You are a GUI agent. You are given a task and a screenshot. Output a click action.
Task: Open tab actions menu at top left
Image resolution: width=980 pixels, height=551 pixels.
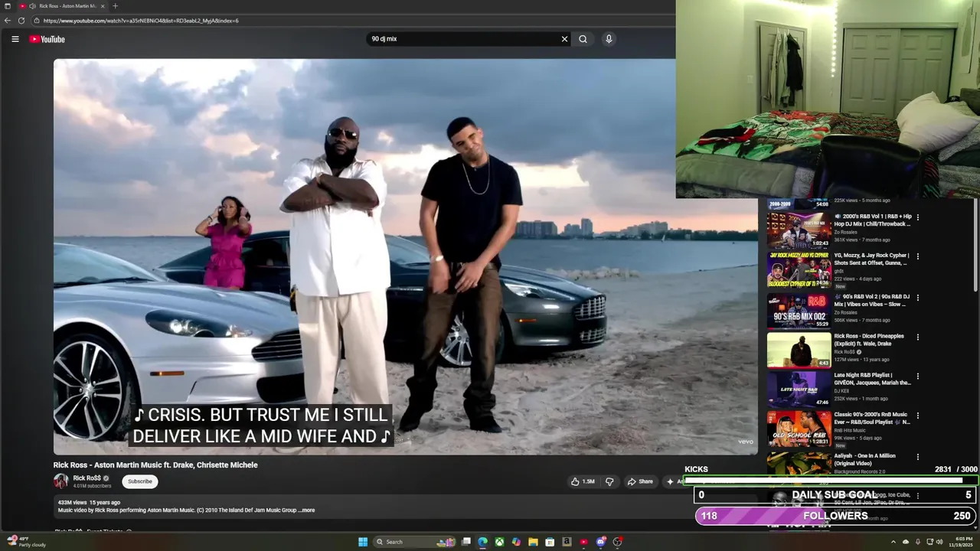tap(8, 6)
